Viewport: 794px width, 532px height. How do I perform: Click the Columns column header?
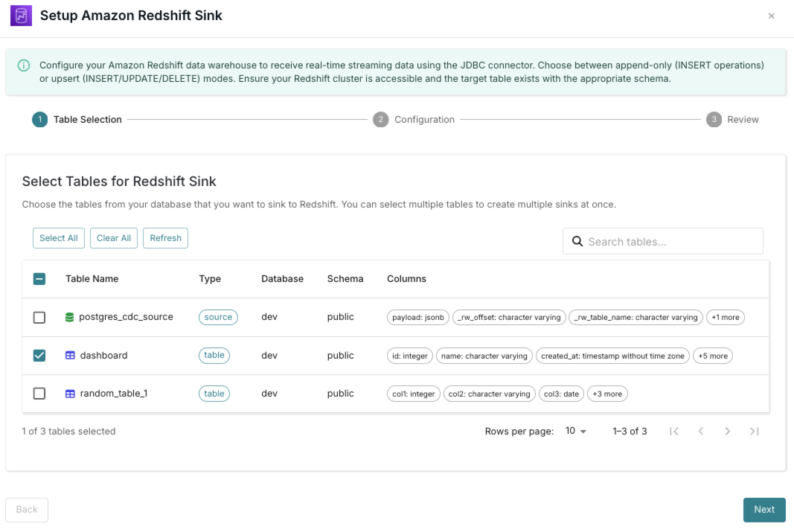406,279
